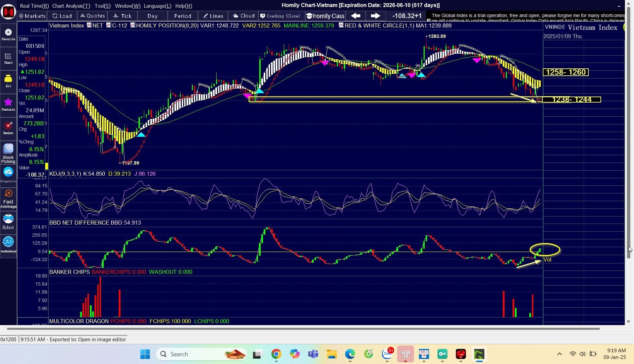634x364 pixels.
Task: Open the Fast Arbitrage tool
Action: [8, 199]
